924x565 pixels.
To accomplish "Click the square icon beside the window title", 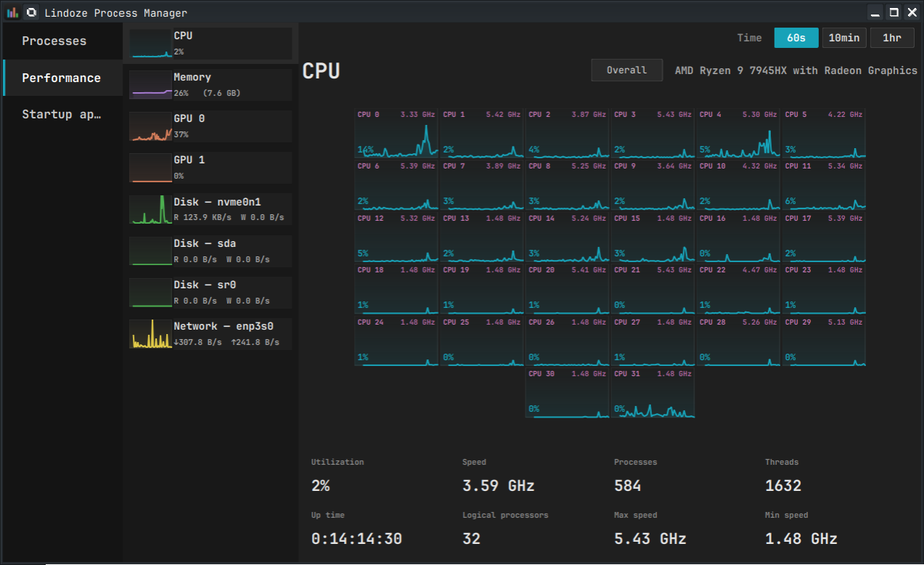I will (31, 12).
